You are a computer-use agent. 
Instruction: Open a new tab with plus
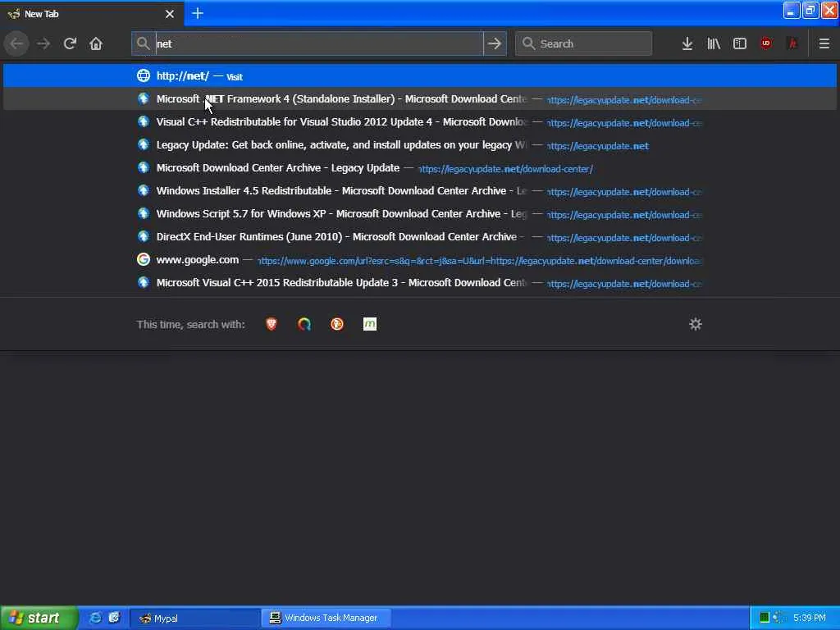[x=198, y=13]
